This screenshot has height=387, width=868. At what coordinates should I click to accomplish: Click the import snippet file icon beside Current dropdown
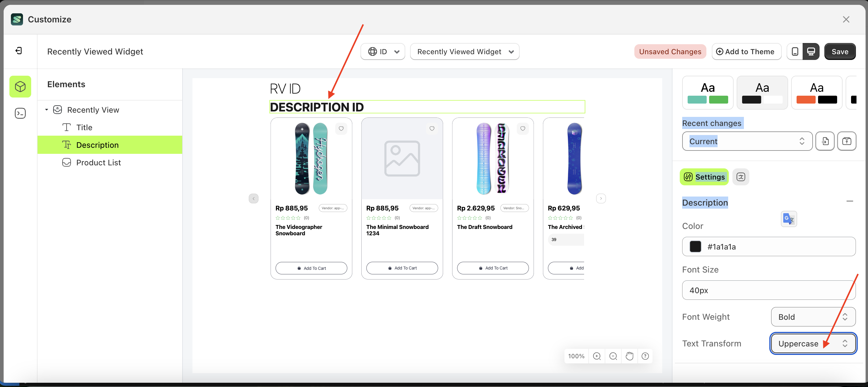[825, 141]
